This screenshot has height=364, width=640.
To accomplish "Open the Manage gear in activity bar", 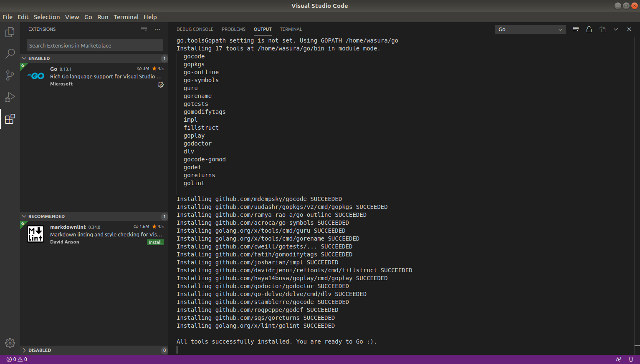I will (x=10, y=343).
